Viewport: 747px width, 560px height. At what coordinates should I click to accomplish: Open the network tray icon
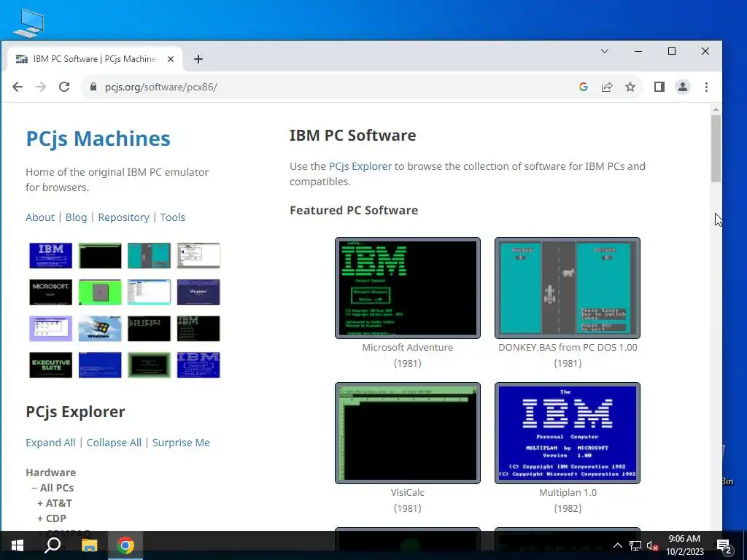pos(635,545)
